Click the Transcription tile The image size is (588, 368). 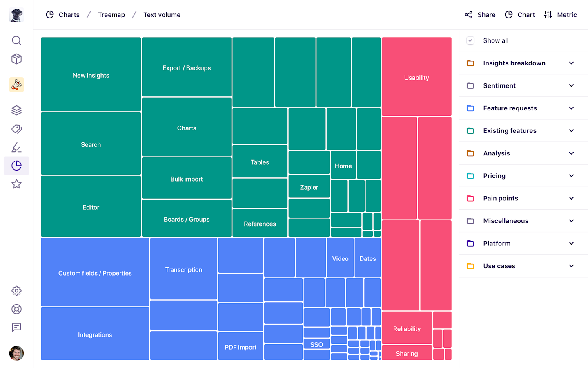184,269
